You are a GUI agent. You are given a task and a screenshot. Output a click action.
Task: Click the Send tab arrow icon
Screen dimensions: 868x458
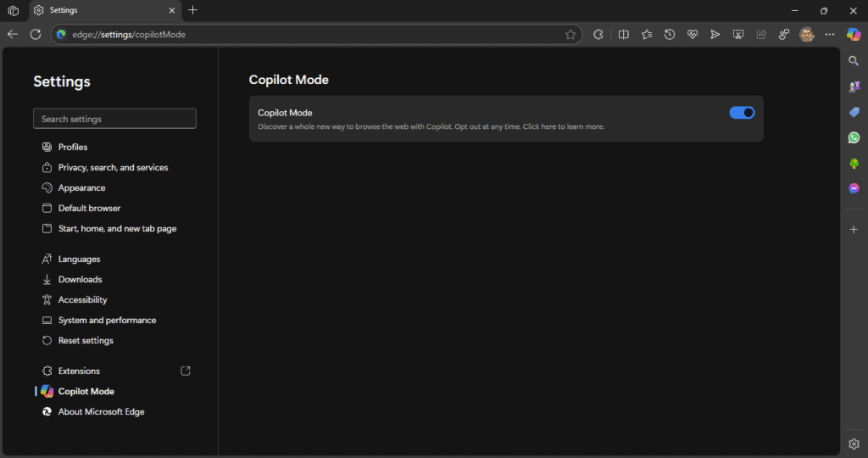click(x=715, y=34)
